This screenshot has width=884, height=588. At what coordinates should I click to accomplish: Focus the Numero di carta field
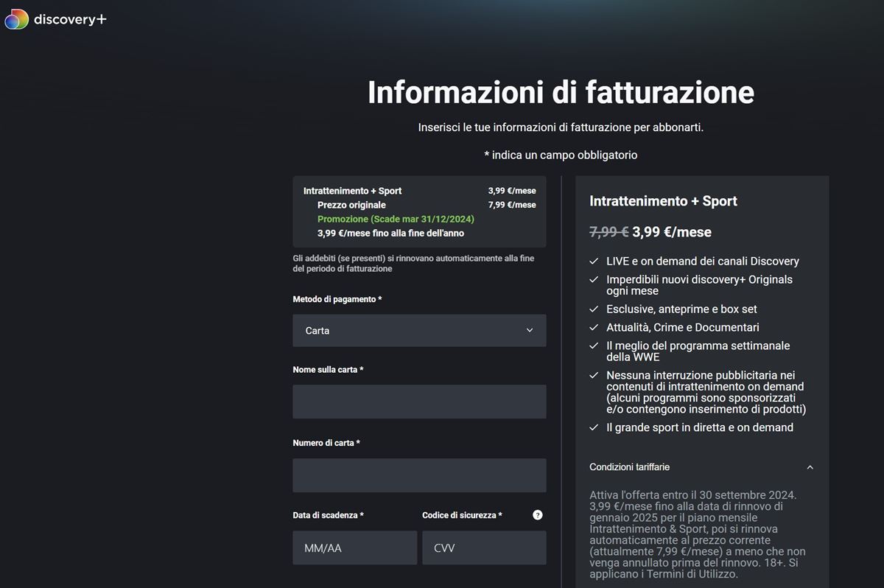tap(419, 475)
